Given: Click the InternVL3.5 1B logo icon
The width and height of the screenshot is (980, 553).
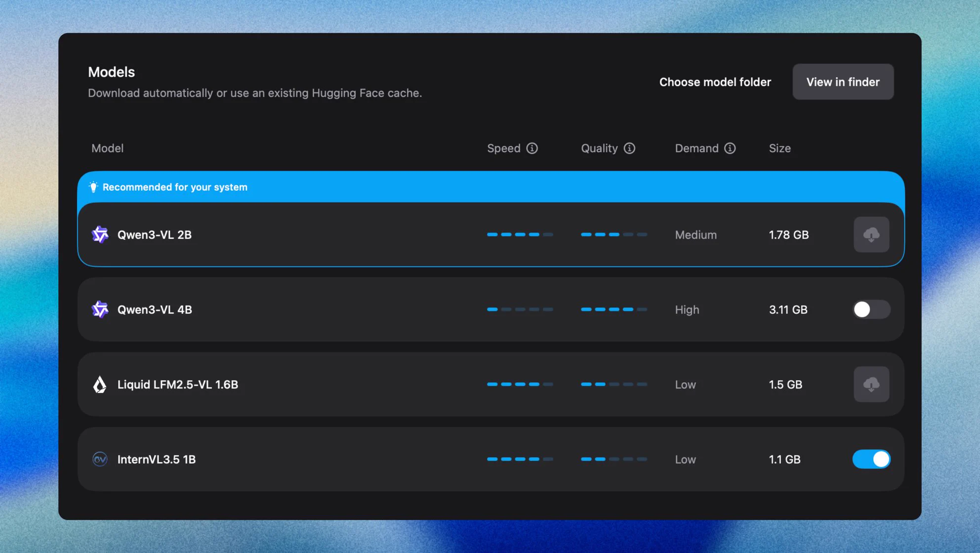Looking at the screenshot, I should [100, 459].
